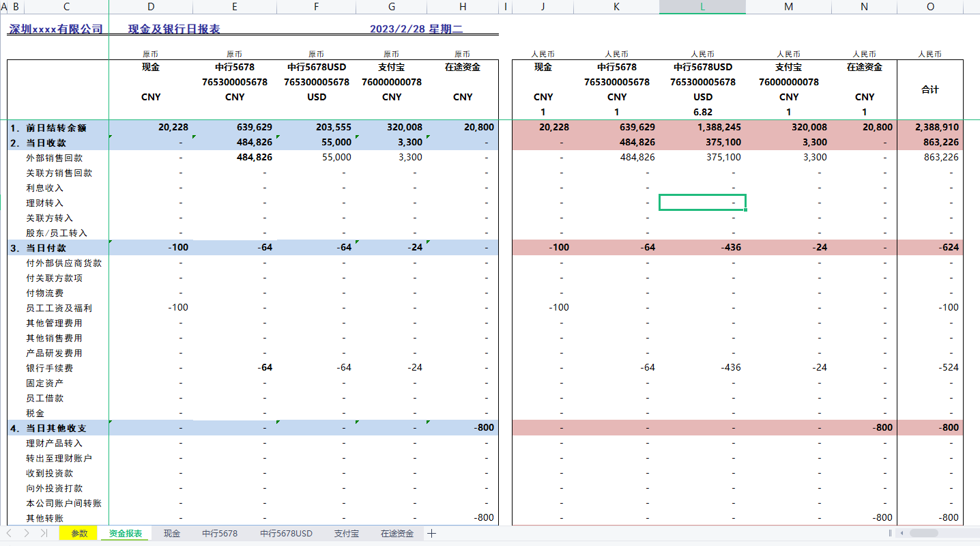980x546 pixels.
Task: Click the 付外部供应商货款 row label
Action: tap(64, 263)
